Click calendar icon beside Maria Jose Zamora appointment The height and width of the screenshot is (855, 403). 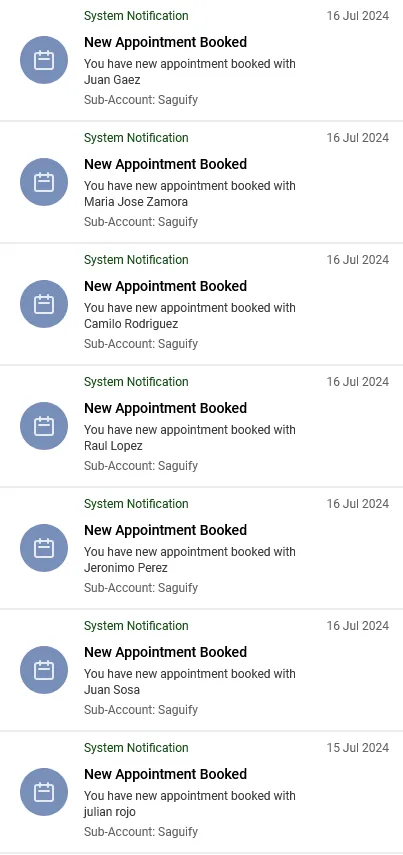[44, 182]
